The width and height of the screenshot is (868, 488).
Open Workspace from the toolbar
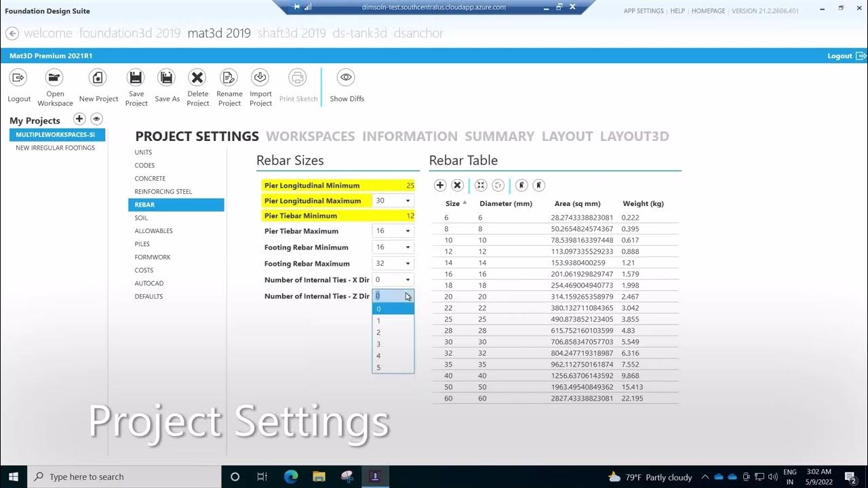[x=55, y=77]
